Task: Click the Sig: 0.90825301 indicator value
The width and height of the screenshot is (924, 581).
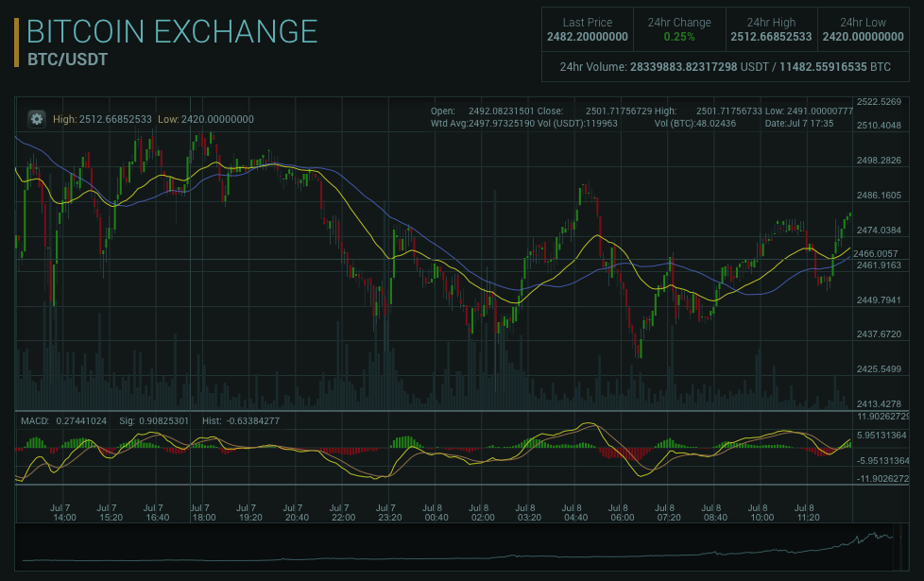Action: [154, 420]
